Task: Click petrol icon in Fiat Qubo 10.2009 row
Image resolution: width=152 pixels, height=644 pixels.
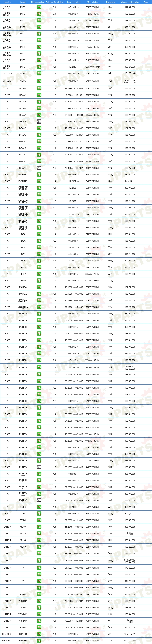Action: coord(39,507)
